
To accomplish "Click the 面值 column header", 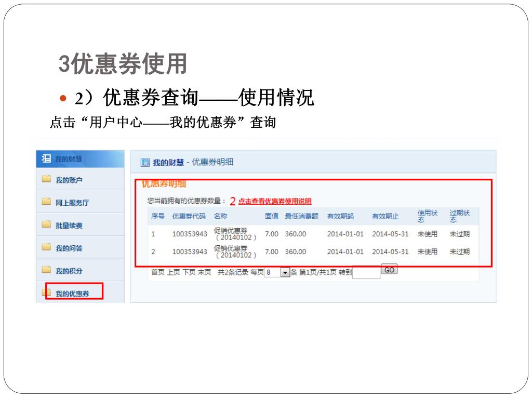I will click(272, 216).
